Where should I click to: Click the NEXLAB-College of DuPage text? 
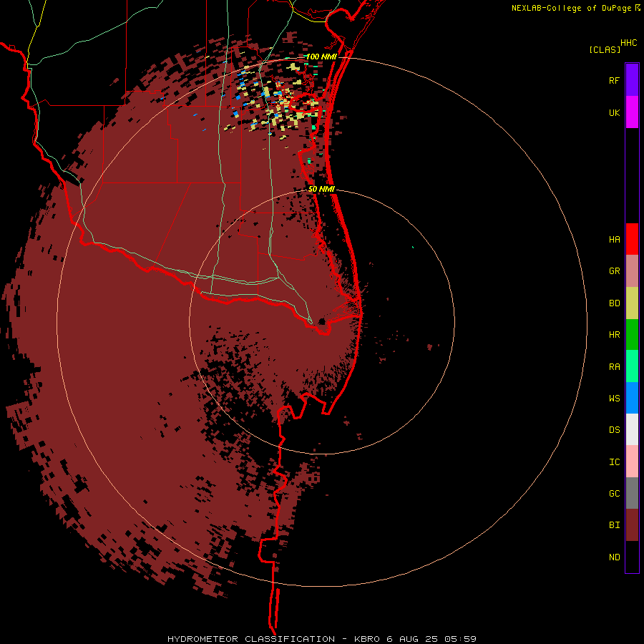(571, 8)
